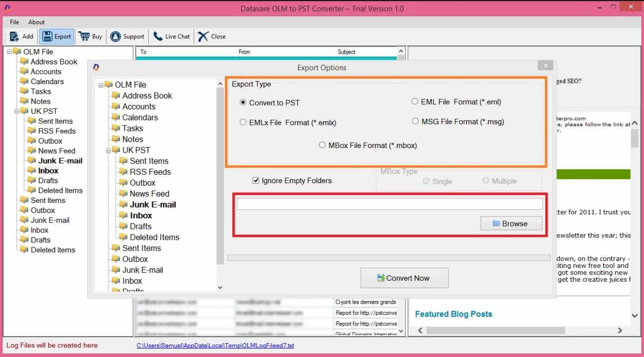
Task: Pick MSG File Format (*.msg) radio button
Action: click(415, 121)
